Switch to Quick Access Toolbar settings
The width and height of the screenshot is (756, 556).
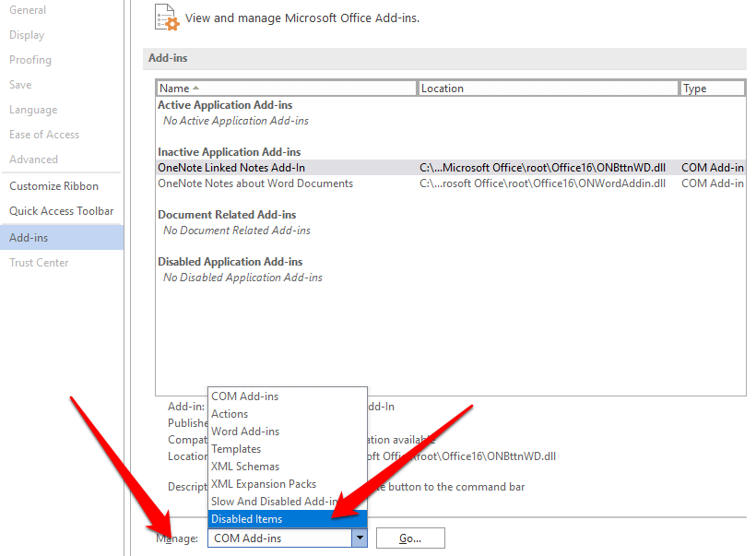coord(62,211)
